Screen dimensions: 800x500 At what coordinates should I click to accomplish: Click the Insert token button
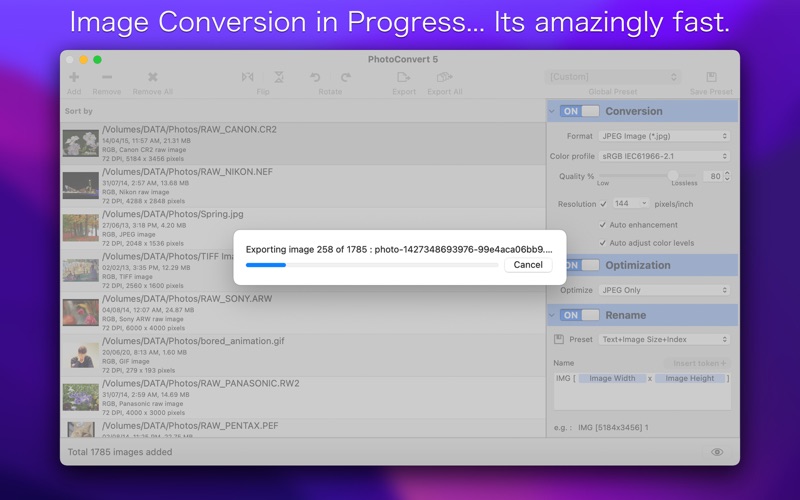click(697, 363)
